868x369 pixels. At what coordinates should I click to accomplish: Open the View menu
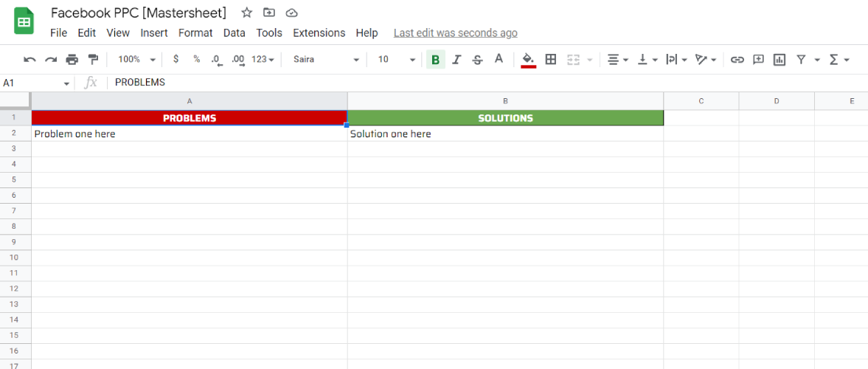(x=118, y=33)
